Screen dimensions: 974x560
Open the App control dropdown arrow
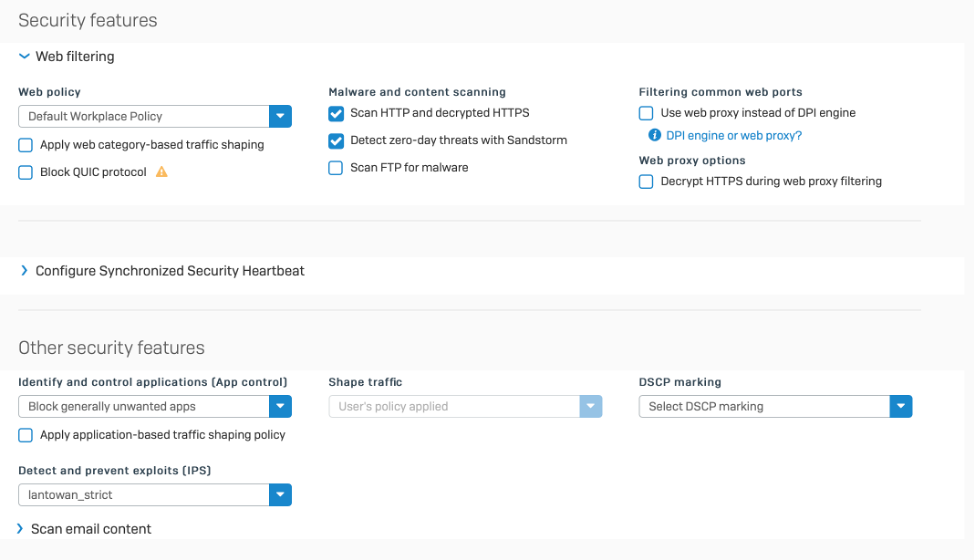pos(280,407)
